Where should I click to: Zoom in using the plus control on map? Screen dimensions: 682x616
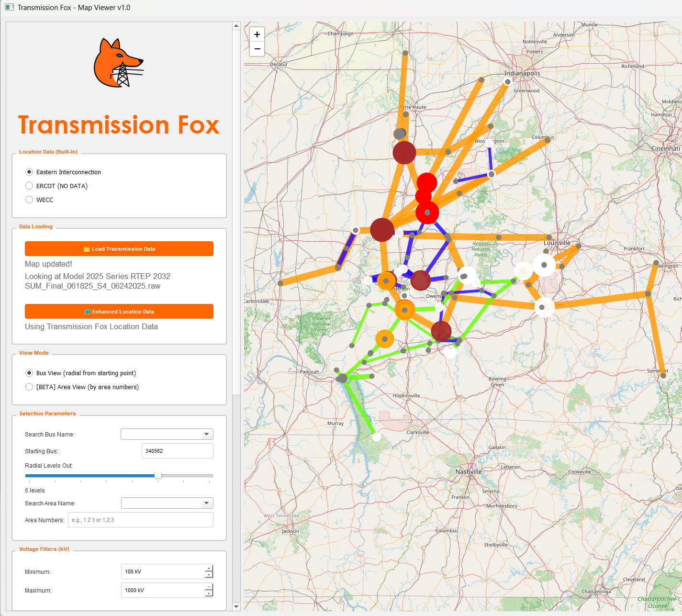pyautogui.click(x=257, y=34)
